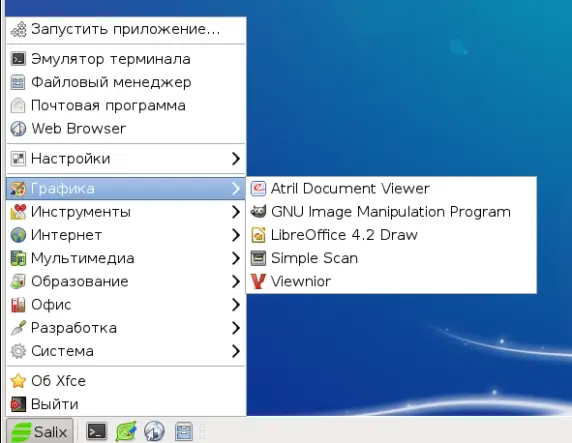Expand the Офис submenu arrow
This screenshot has height=443, width=572.
(236, 305)
